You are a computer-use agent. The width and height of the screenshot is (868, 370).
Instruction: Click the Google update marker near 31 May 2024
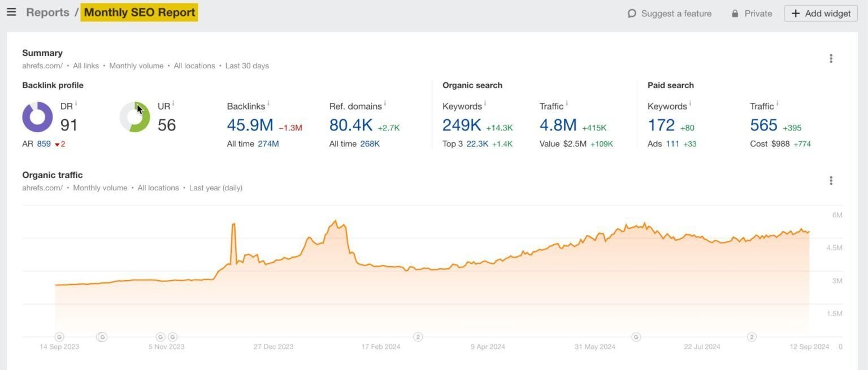(636, 337)
